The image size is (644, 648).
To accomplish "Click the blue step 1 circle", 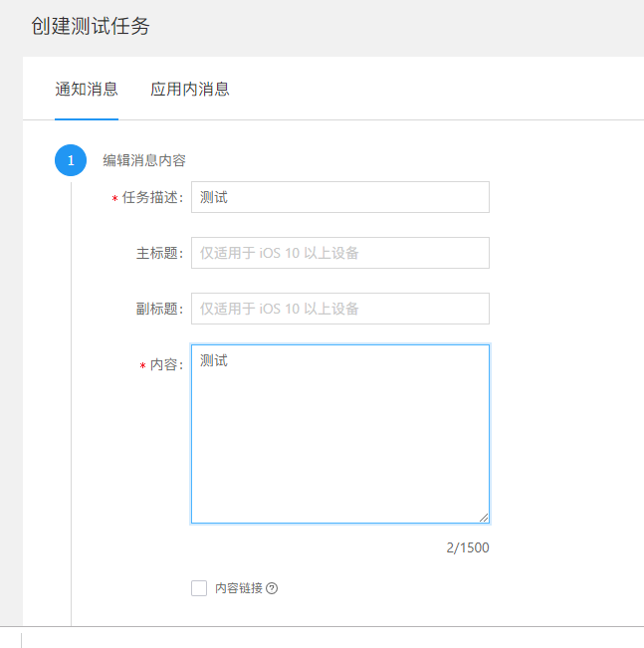I will click(x=71, y=160).
